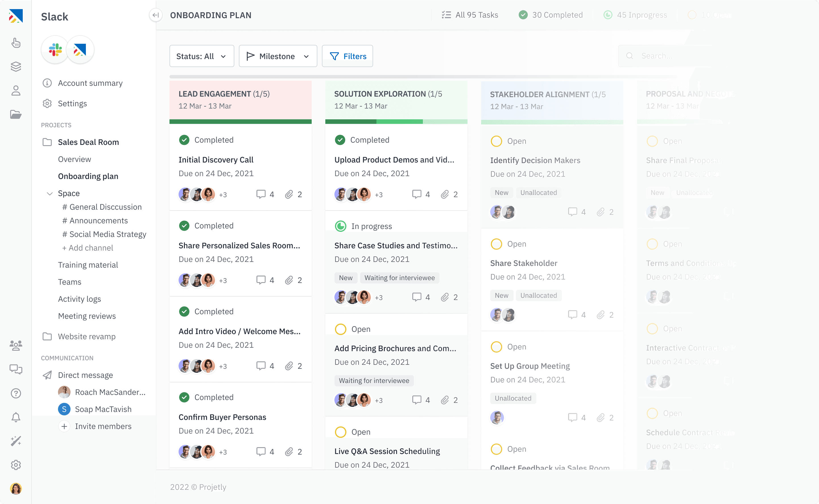This screenshot has height=504, width=819.
Task: Open the notifications bell icon
Action: tap(16, 417)
